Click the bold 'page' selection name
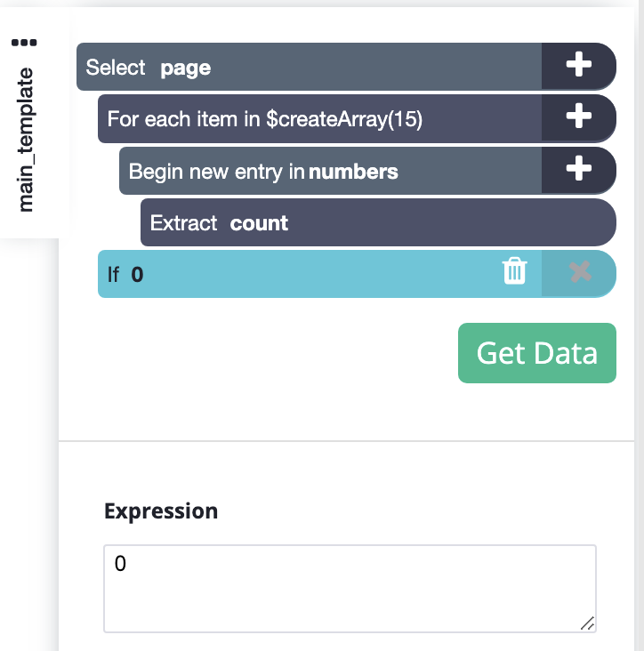The width and height of the screenshot is (644, 651). point(185,68)
